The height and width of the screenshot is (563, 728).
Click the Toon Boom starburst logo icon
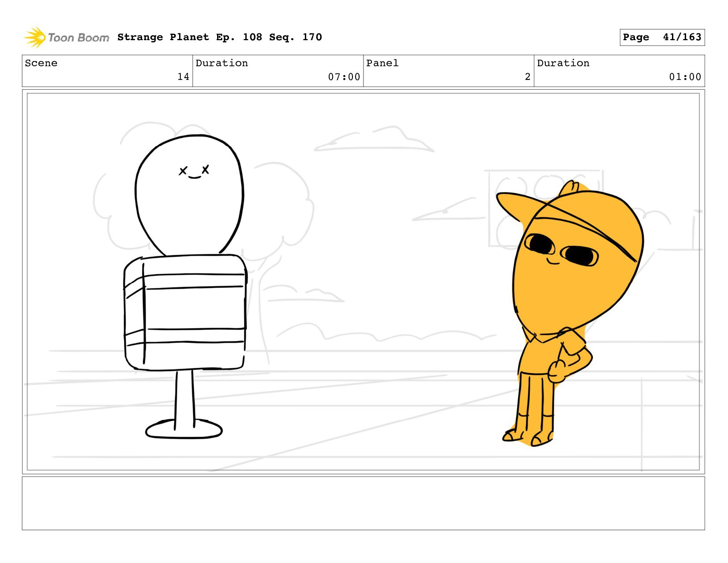35,37
